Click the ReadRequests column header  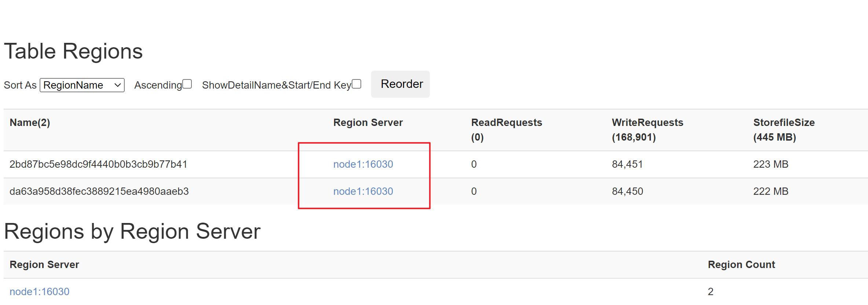506,130
